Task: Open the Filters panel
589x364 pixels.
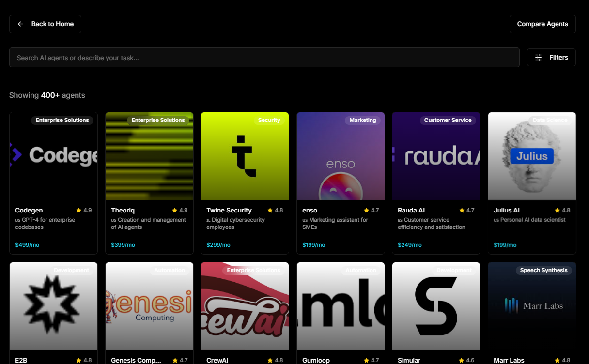Action: [x=551, y=58]
